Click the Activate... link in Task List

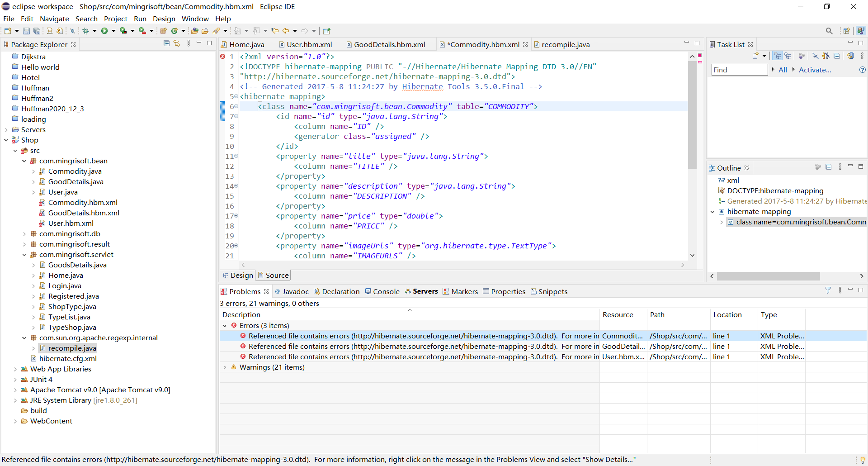click(815, 70)
